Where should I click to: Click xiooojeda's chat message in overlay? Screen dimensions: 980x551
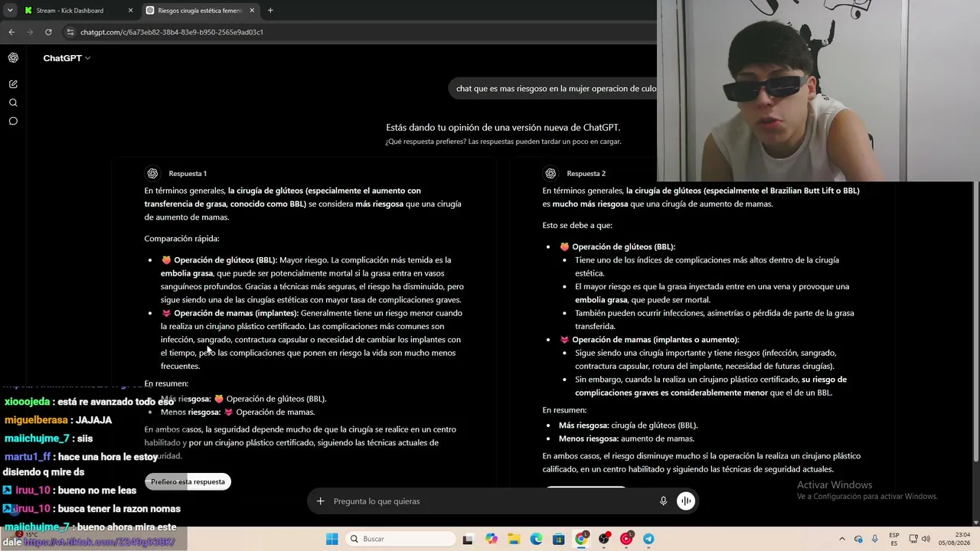coord(89,402)
